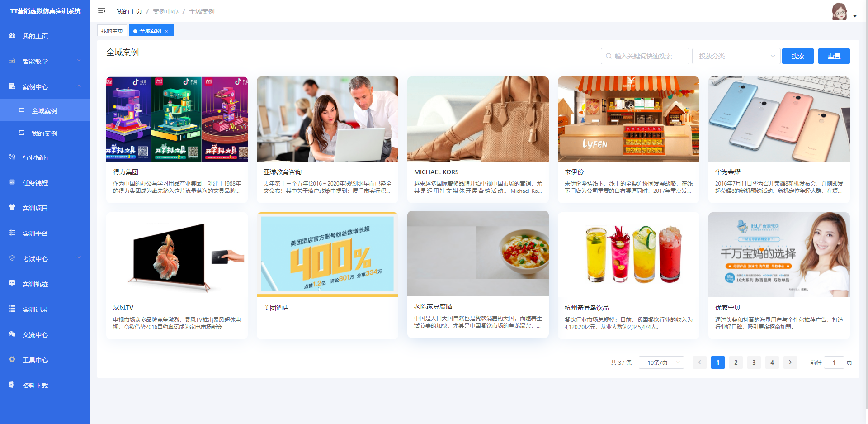Click the 考试中心 sidebar icon
868x424 pixels.
12,258
